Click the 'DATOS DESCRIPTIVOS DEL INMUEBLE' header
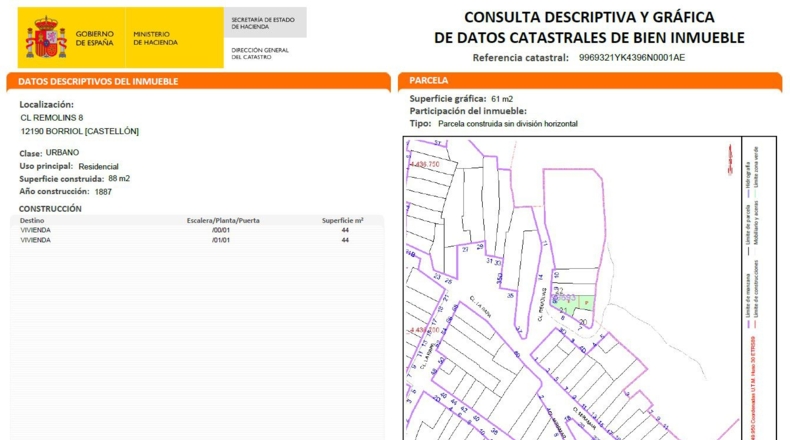Image resolution: width=790 pixels, height=440 pixels. point(98,82)
